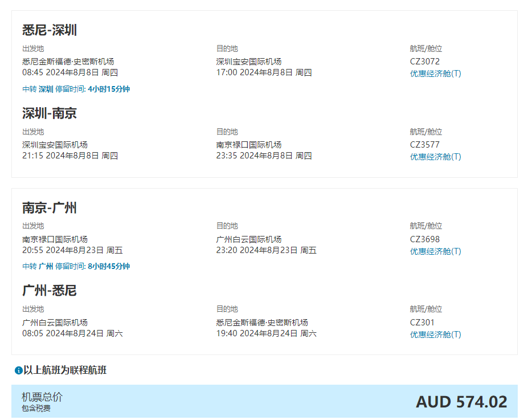Click 深圳宝安国际机场 destination of 悉尼-深圳 segment
Viewport: 532px width, 420px height.
click(x=249, y=62)
